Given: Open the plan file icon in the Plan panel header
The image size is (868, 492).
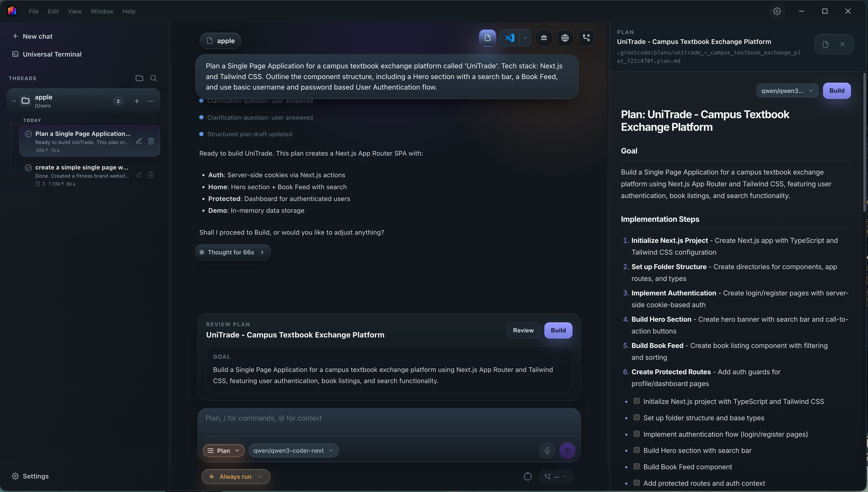Looking at the screenshot, I should tap(826, 44).
